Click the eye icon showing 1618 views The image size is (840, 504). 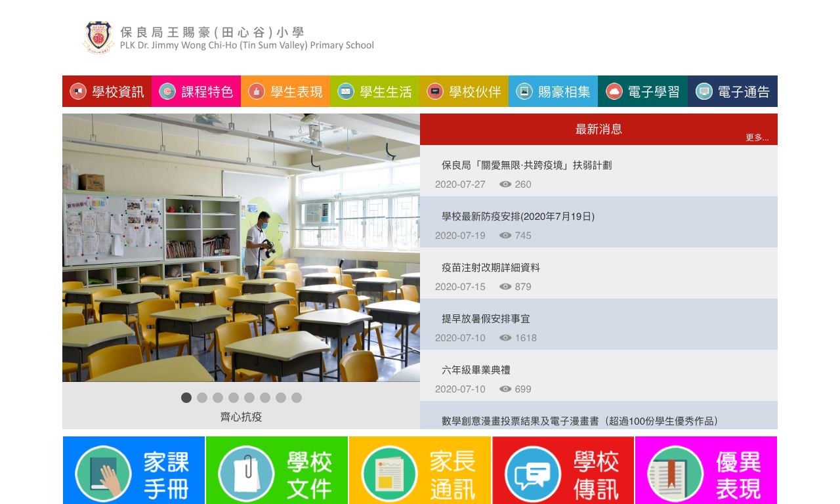click(x=505, y=338)
